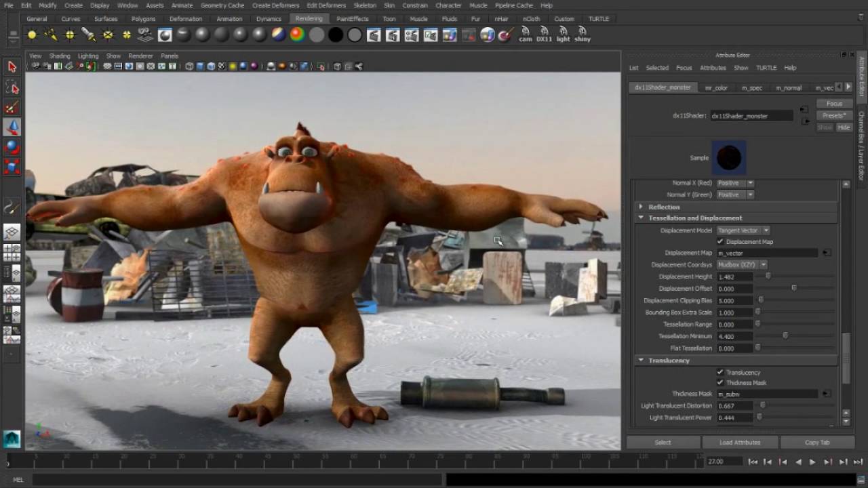This screenshot has height=488, width=868.
Task: Click the Copy Tab button
Action: click(817, 443)
